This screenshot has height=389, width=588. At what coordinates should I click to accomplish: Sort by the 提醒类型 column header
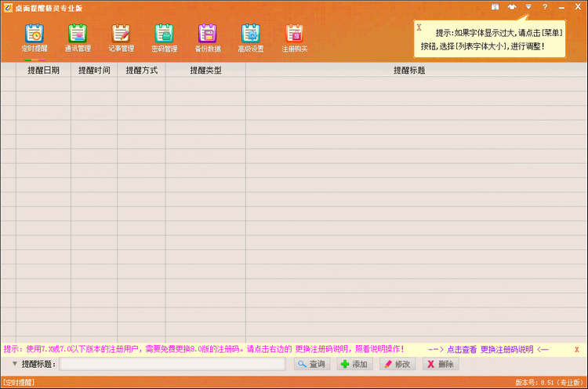(205, 70)
